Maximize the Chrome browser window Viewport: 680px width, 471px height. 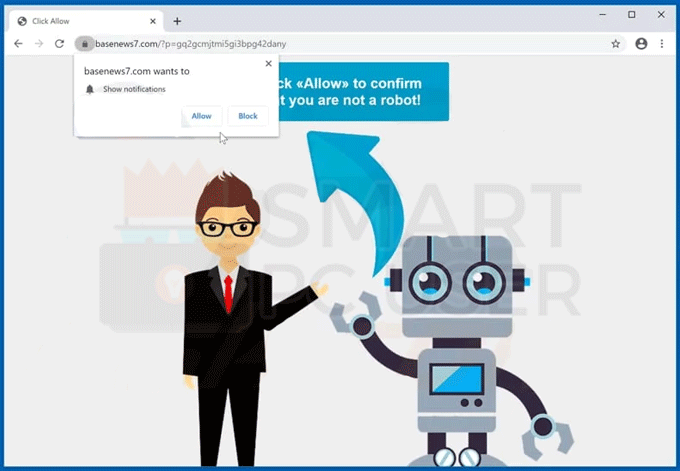pyautogui.click(x=631, y=14)
